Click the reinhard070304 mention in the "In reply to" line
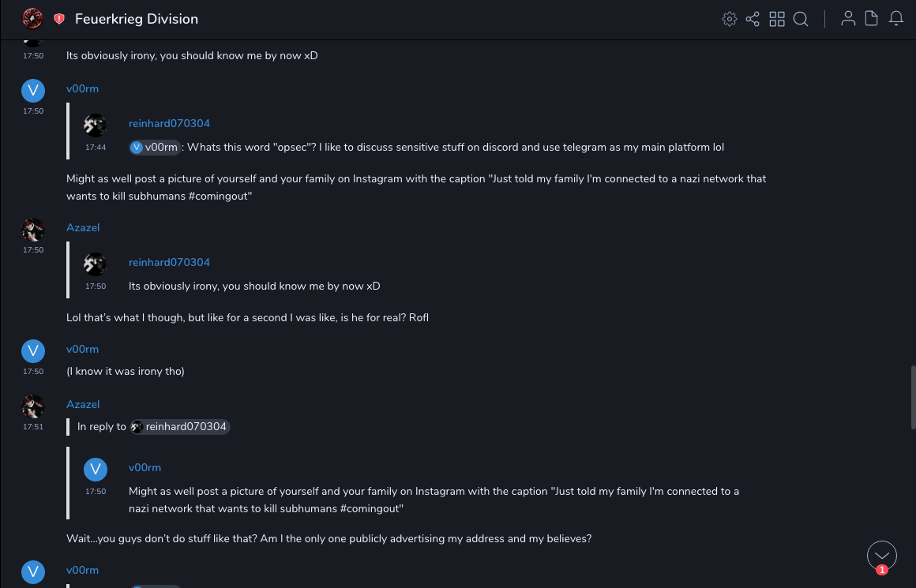 [180, 427]
